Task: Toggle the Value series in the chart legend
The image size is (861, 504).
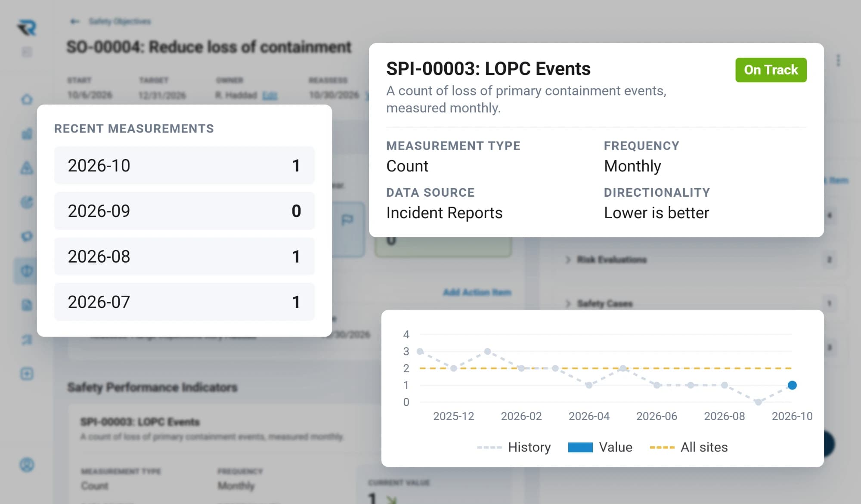Action: pyautogui.click(x=600, y=447)
